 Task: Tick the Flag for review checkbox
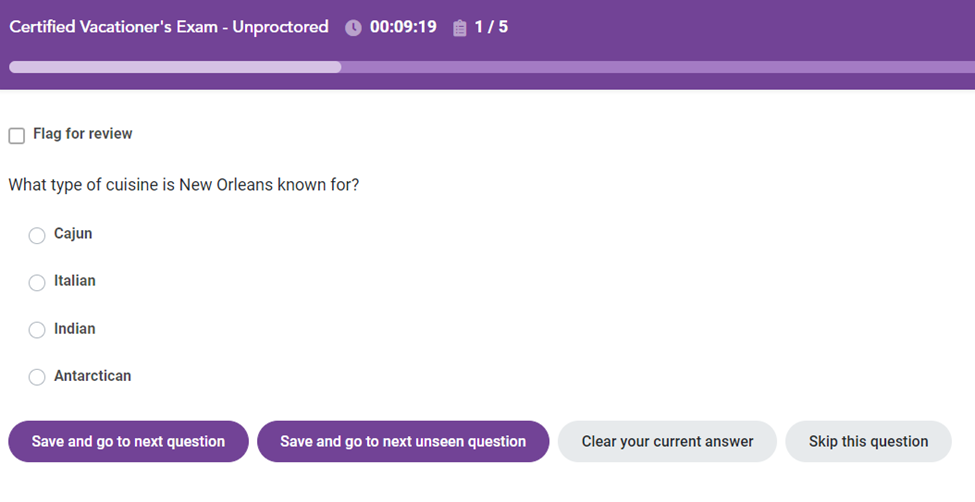(17, 136)
